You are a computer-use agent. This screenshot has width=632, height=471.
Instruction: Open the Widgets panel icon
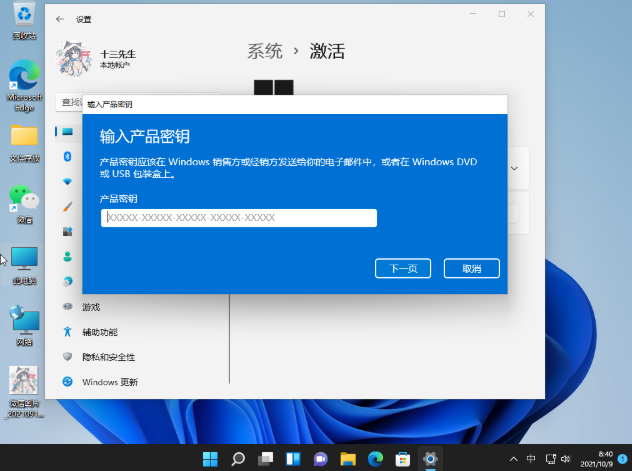[294, 459]
